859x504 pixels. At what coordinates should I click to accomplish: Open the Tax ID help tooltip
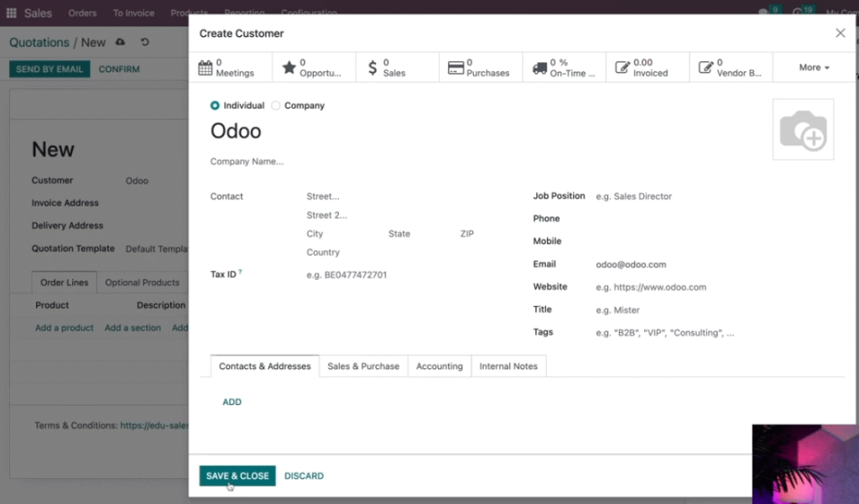pyautogui.click(x=240, y=272)
